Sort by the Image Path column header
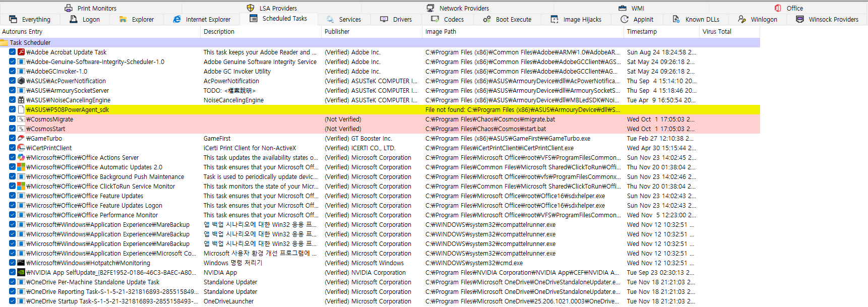 click(523, 31)
